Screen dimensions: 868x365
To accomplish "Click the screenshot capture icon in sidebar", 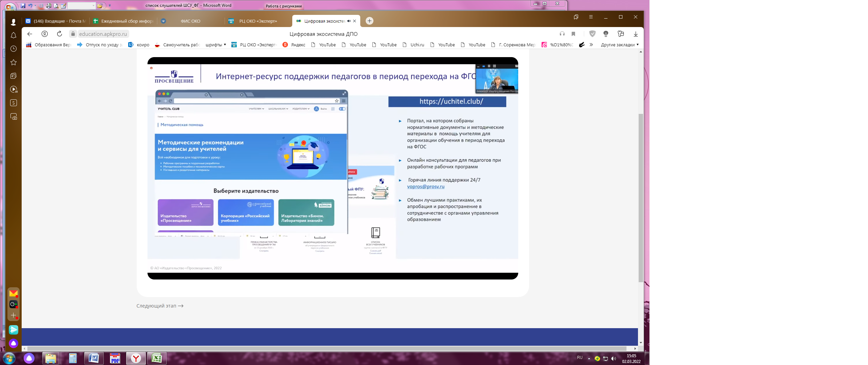I will click(14, 117).
